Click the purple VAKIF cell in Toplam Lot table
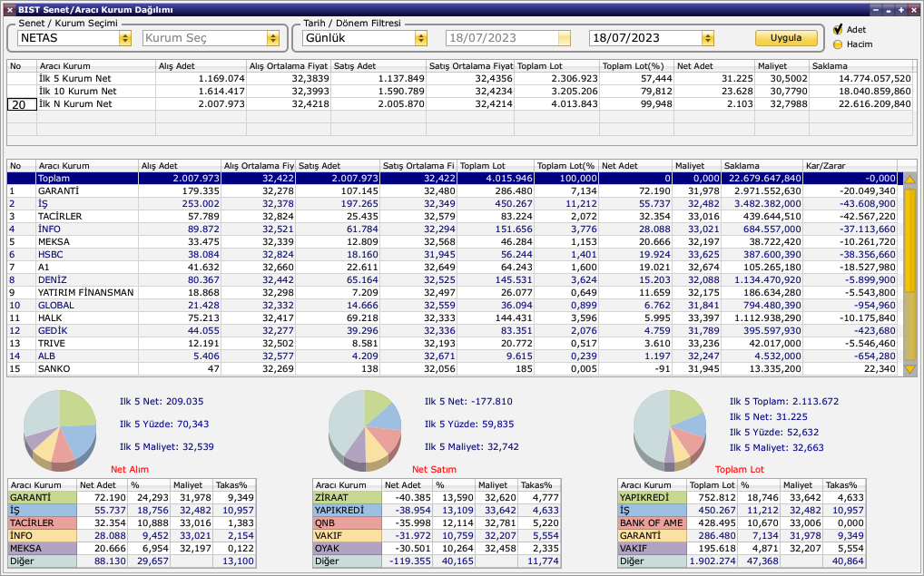 pos(652,548)
